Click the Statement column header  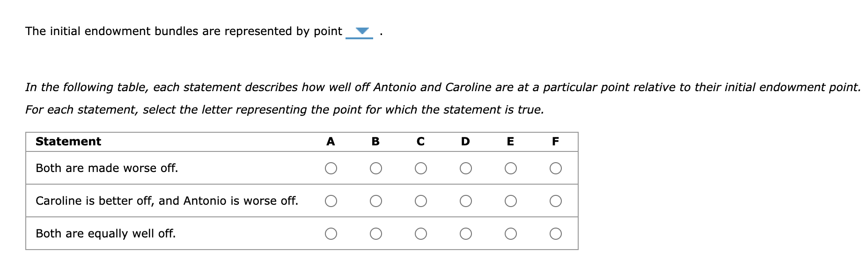pos(68,142)
